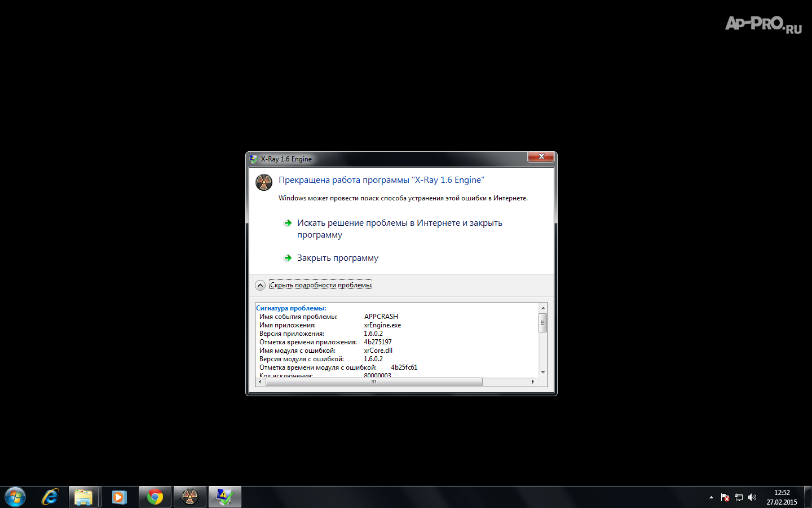The width and height of the screenshot is (812, 508).
Task: Collapse problem details with the chevron button
Action: click(x=260, y=285)
